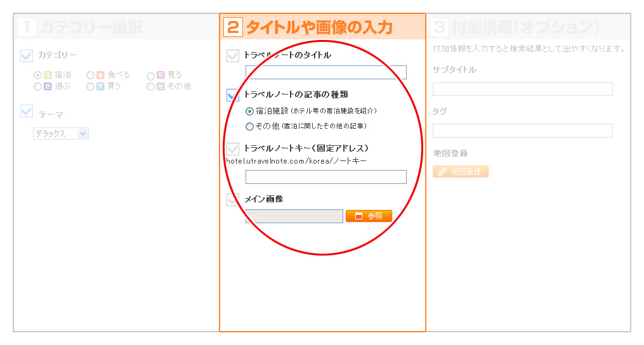Click the 食べる category icon
644x345 pixels.
[101, 75]
